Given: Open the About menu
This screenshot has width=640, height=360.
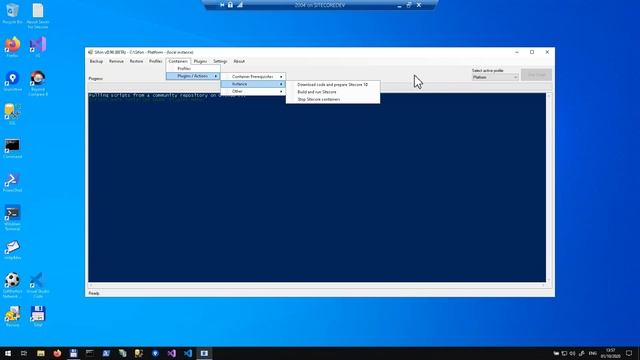Looking at the screenshot, I should 239,61.
